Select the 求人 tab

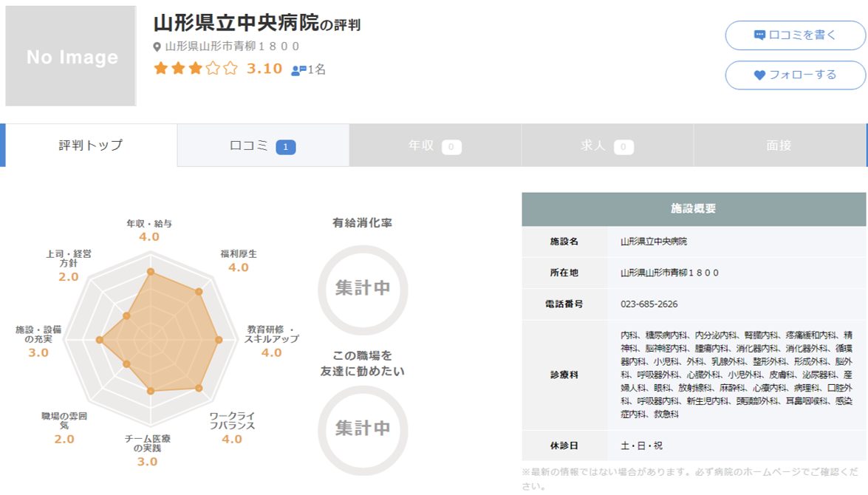click(606, 146)
